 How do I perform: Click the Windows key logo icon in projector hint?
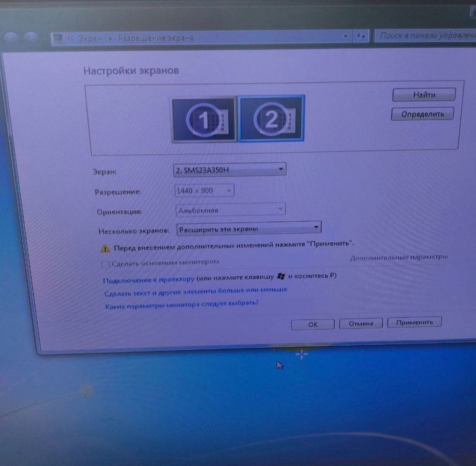pyautogui.click(x=281, y=276)
